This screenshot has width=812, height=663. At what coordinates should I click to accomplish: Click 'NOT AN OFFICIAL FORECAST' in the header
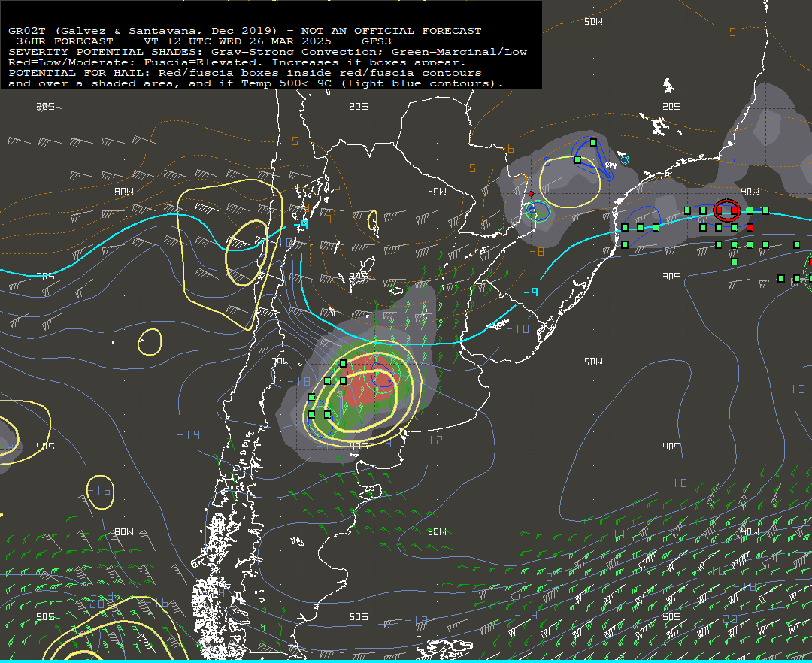point(392,31)
